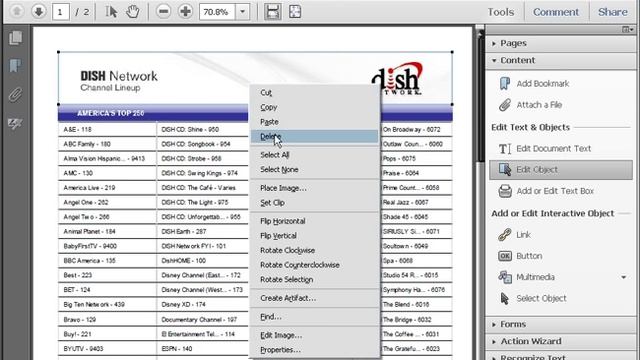
Task: Choose Flip Horizontal in context menu
Action: (x=314, y=221)
